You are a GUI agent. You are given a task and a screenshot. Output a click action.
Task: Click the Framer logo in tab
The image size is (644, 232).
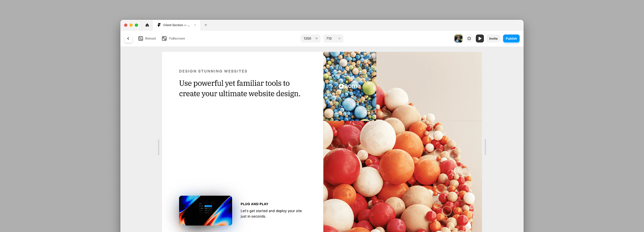(x=159, y=25)
